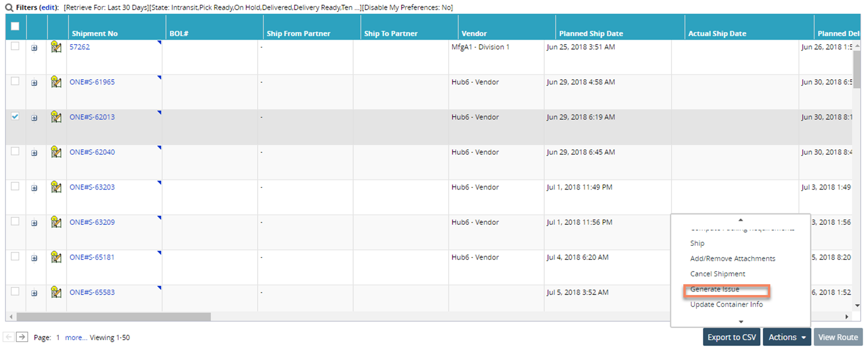The height and width of the screenshot is (349, 868).
Task: Sort by the Planned Ship Date column header
Action: [590, 34]
